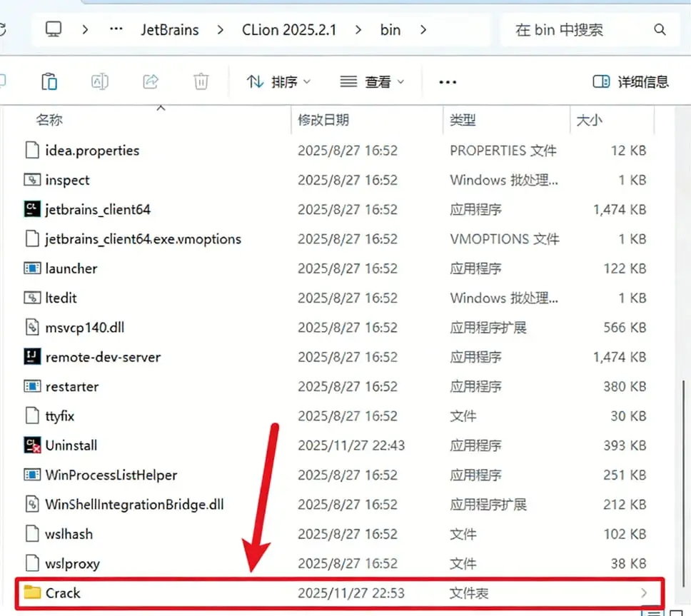691x616 pixels.
Task: Click the file name launcher
Action: (x=71, y=269)
